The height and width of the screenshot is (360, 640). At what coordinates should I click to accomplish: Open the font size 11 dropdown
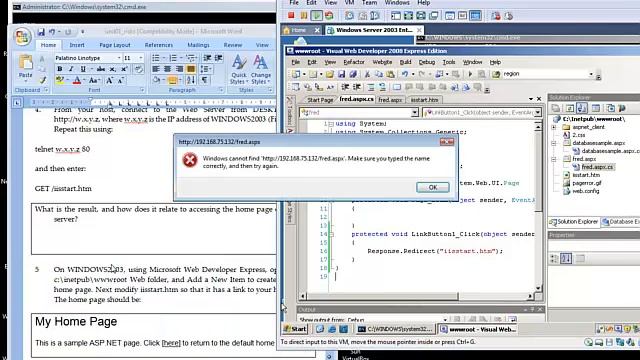(141, 58)
